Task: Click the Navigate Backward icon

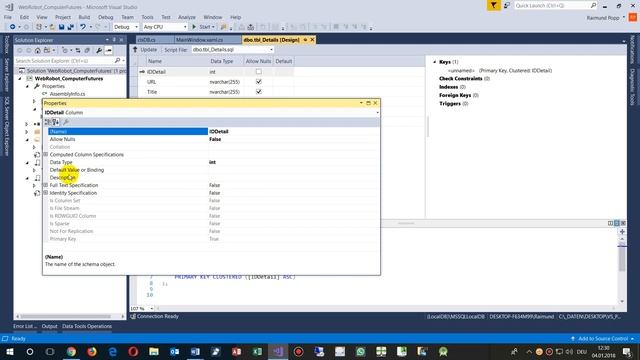Action: click(x=13, y=27)
